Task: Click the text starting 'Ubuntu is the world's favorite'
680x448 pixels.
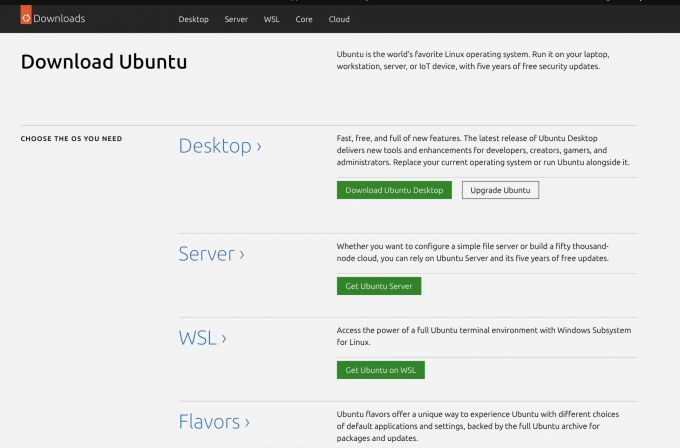Action: (x=473, y=60)
